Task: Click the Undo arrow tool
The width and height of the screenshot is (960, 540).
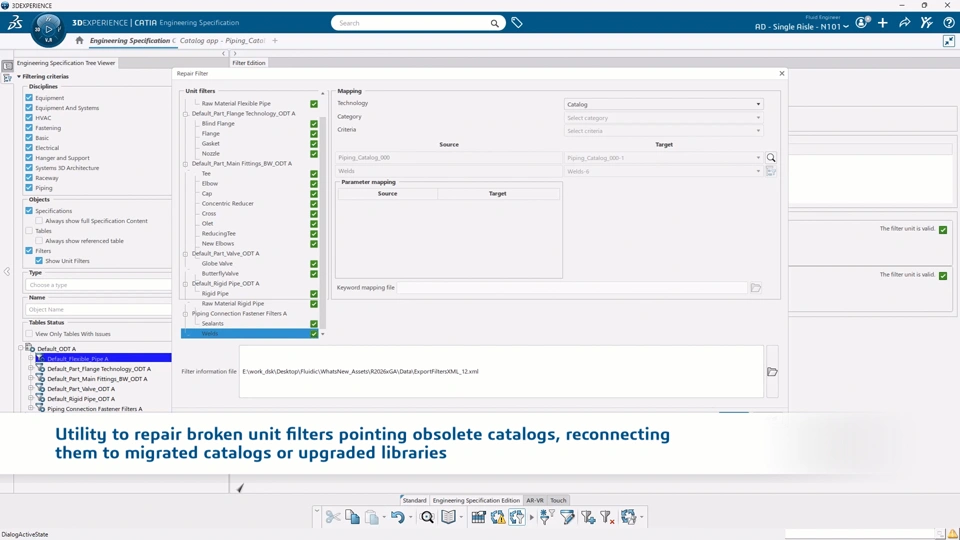Action: [x=398, y=517]
